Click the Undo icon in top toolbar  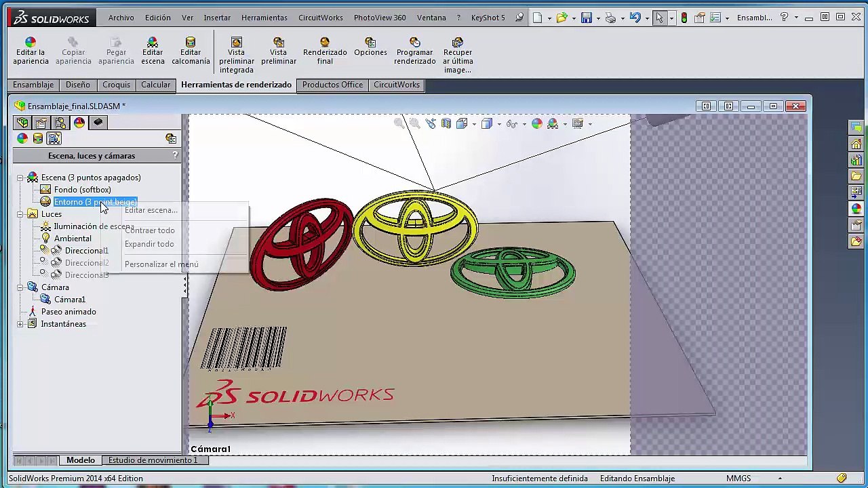tap(635, 18)
